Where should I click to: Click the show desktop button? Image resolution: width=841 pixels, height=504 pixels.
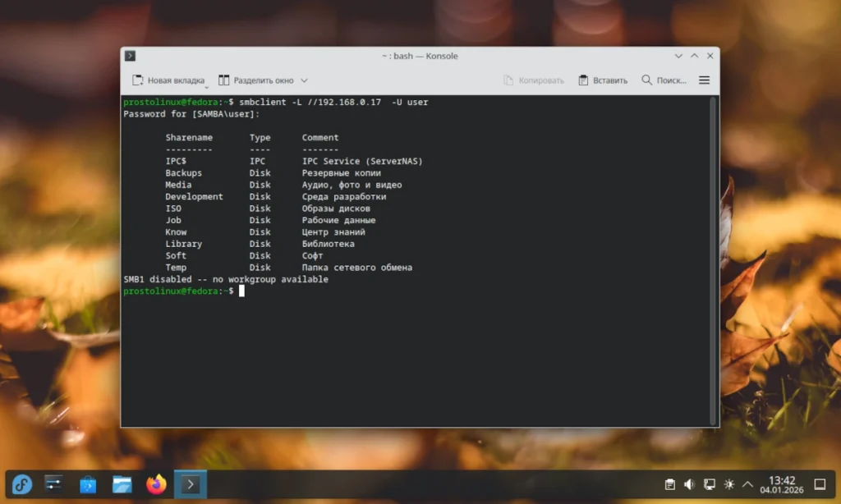[x=820, y=484]
